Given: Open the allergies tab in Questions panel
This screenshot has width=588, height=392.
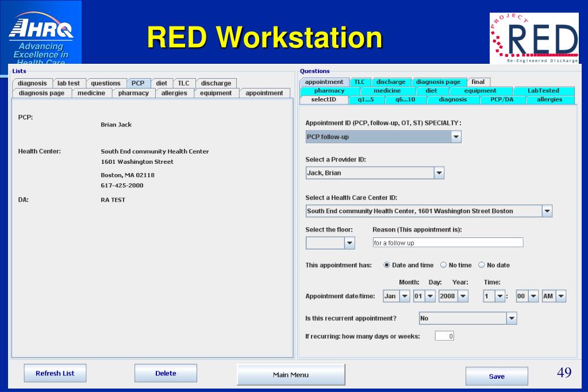Looking at the screenshot, I should (x=549, y=99).
